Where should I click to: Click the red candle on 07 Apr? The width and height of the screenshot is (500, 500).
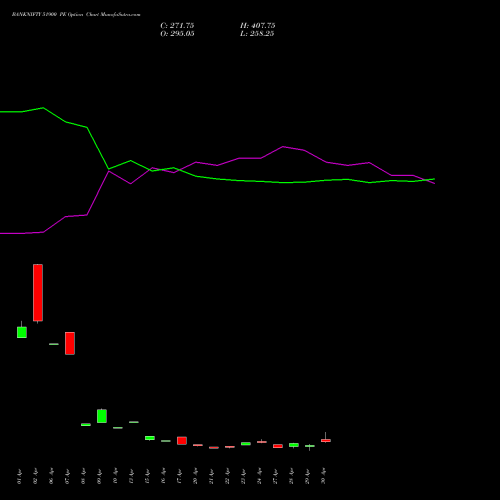(x=70, y=343)
